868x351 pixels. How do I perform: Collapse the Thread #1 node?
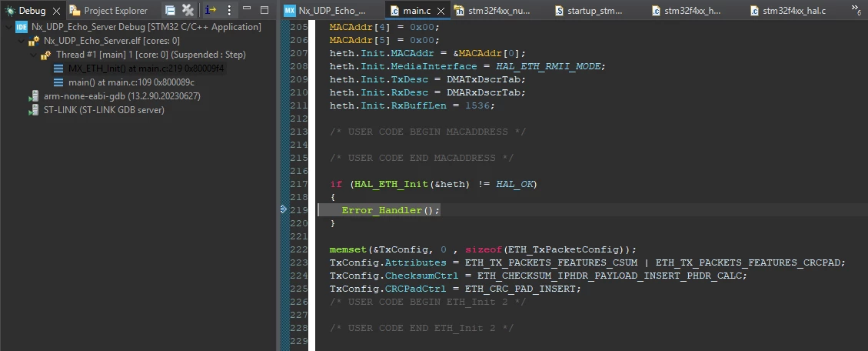[33, 55]
